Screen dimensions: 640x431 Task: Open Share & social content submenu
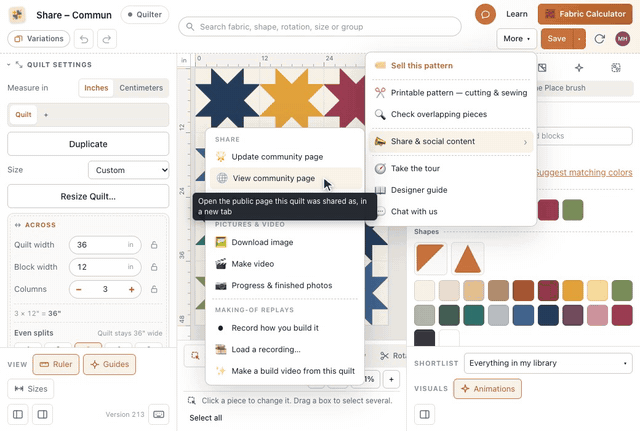click(x=451, y=142)
